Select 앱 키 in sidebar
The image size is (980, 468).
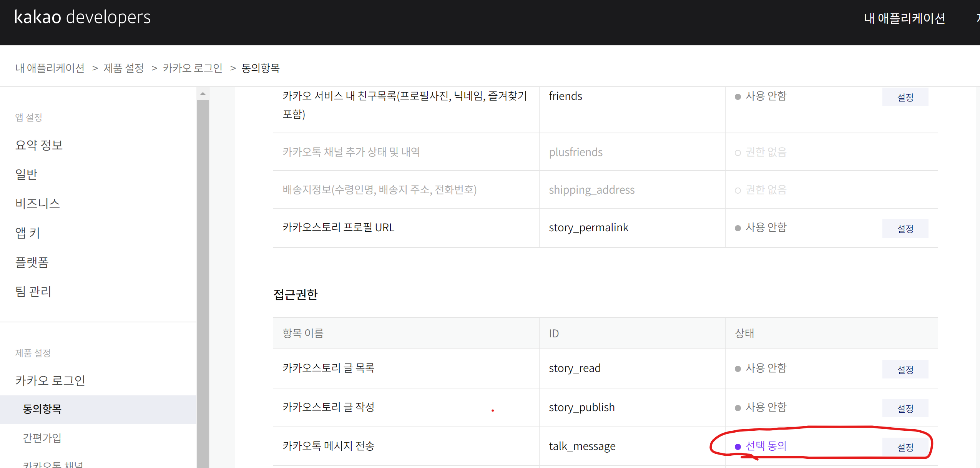(27, 232)
